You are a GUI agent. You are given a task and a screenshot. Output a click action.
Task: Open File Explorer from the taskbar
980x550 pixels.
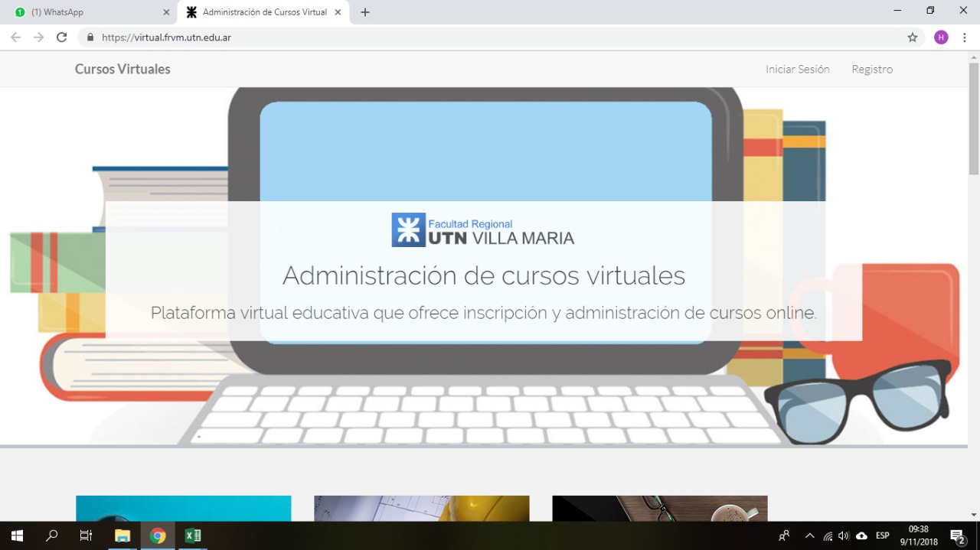122,535
